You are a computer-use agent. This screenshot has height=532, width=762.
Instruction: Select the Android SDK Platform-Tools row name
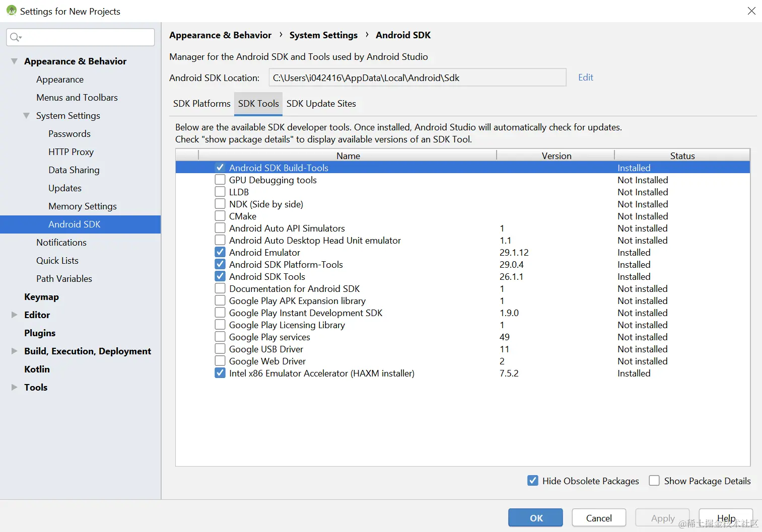click(286, 264)
